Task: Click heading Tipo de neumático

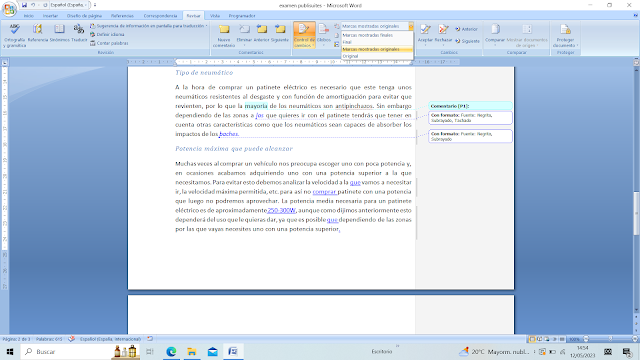Action: pyautogui.click(x=204, y=73)
